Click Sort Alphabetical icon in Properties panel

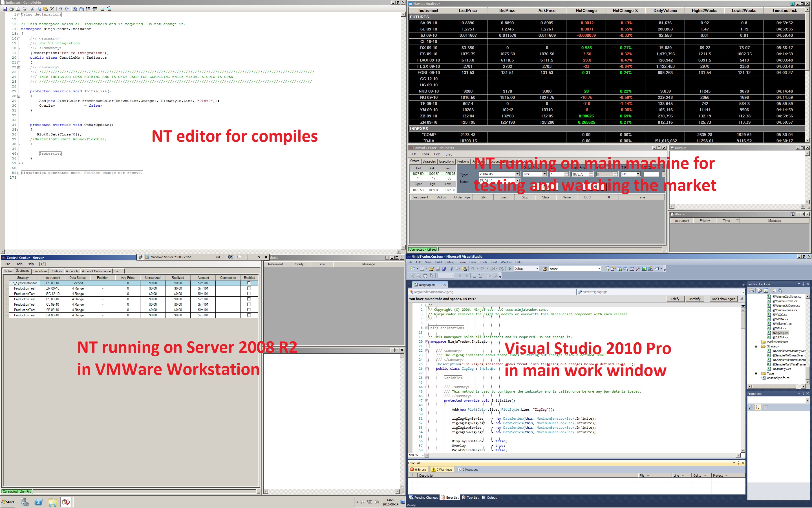(x=758, y=407)
